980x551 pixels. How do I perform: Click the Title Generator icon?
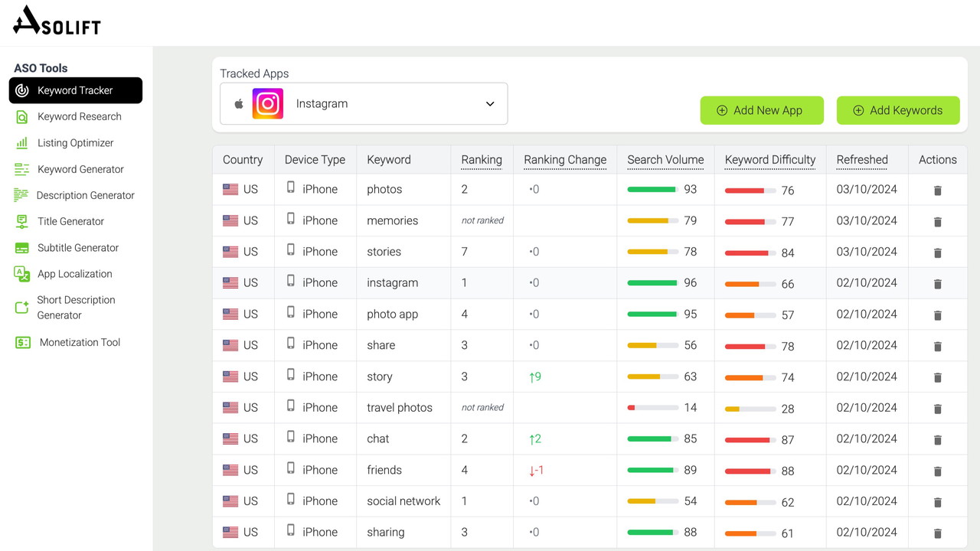coord(22,221)
